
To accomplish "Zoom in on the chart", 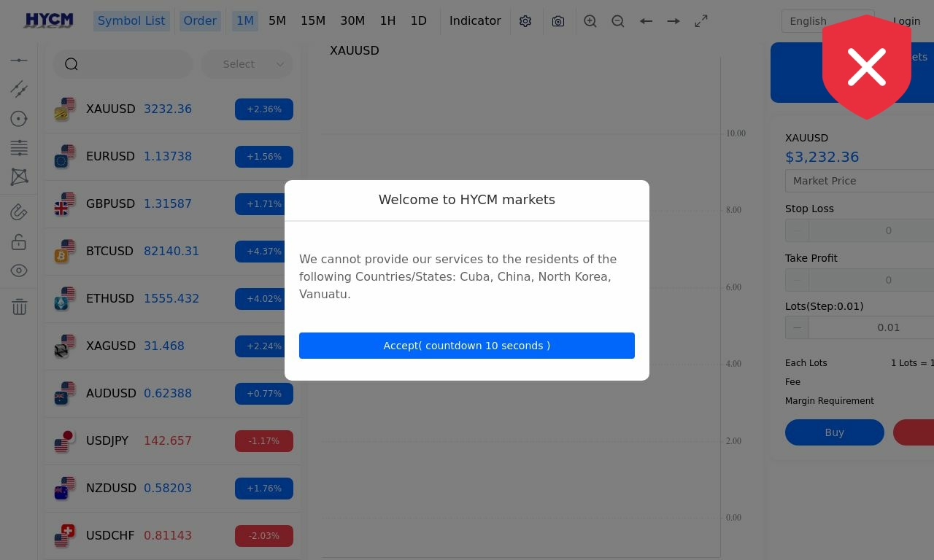I will pos(590,21).
